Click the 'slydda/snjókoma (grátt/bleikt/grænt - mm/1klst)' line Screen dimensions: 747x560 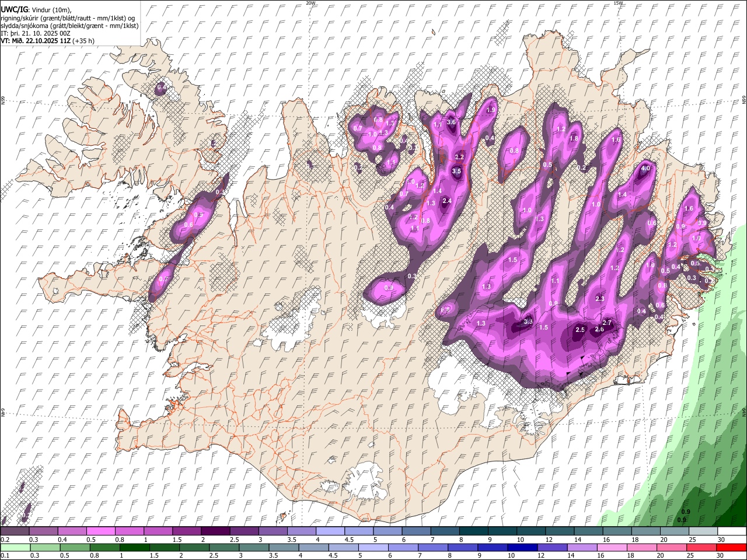[x=69, y=26]
